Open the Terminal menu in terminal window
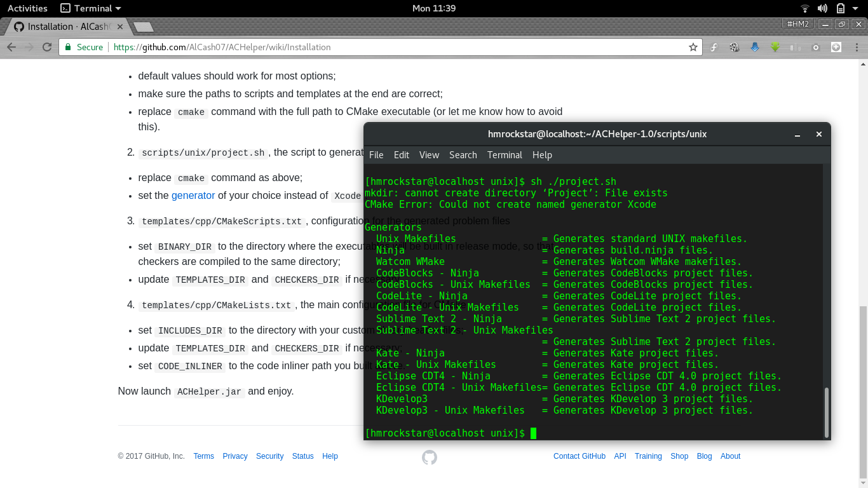 [505, 155]
